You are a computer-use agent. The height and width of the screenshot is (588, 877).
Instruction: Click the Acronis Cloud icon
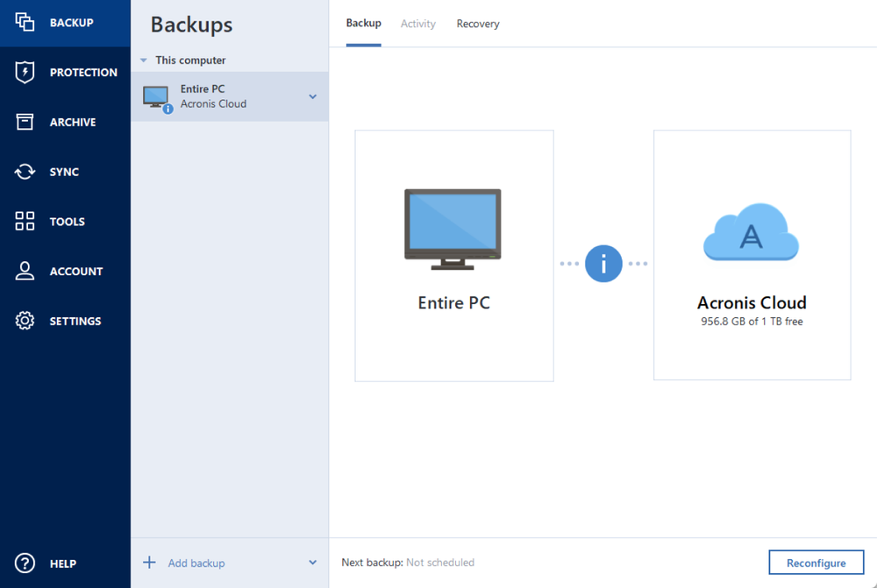point(752,232)
